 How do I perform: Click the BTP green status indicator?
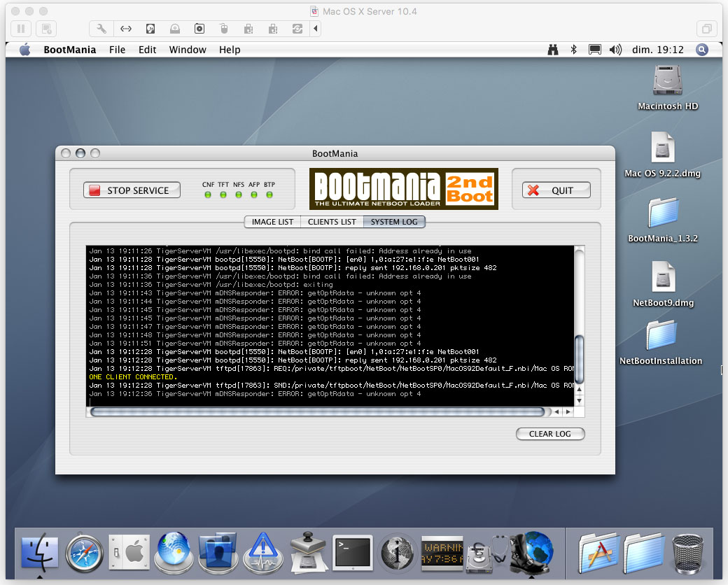coord(269,195)
